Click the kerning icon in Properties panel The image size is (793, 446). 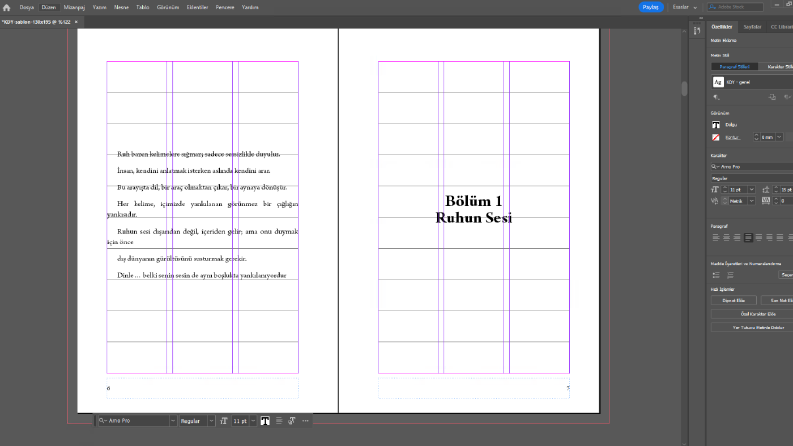tap(715, 201)
